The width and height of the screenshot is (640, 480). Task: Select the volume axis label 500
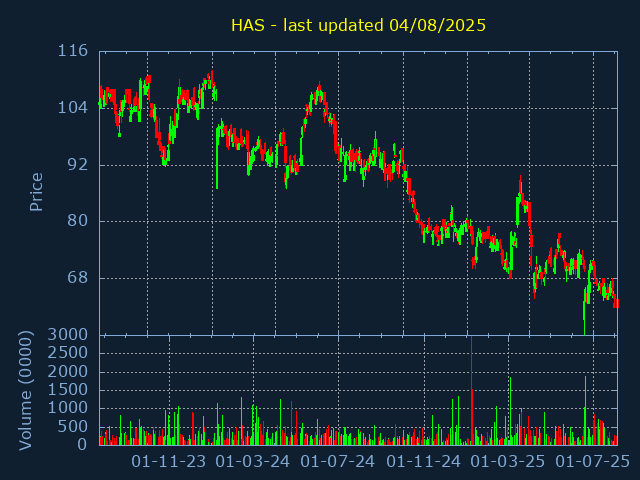(73, 427)
